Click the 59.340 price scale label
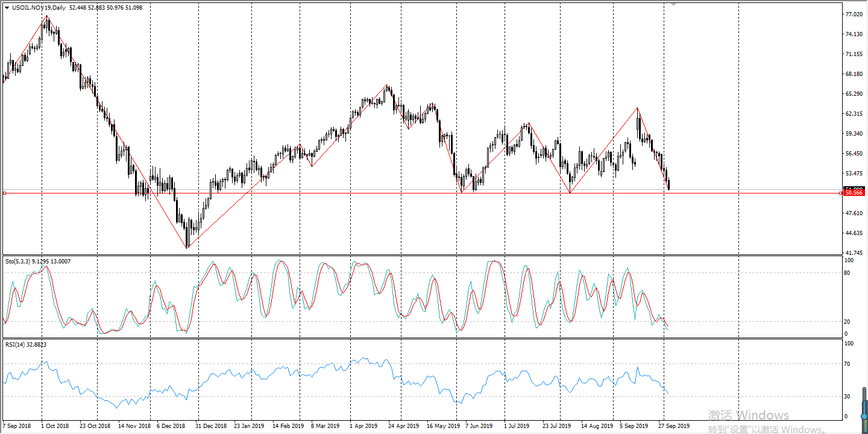Screen dimensions: 868x434 [854, 134]
